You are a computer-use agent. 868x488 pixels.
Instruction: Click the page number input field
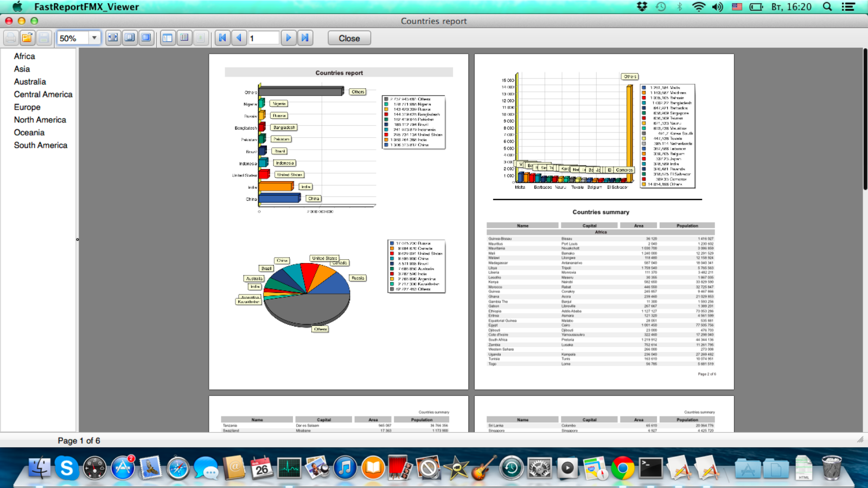pyautogui.click(x=263, y=38)
